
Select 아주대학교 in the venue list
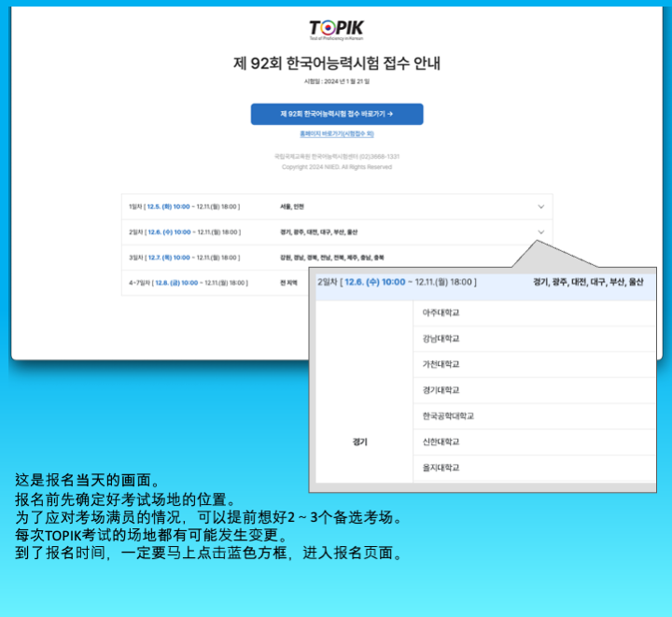(441, 313)
